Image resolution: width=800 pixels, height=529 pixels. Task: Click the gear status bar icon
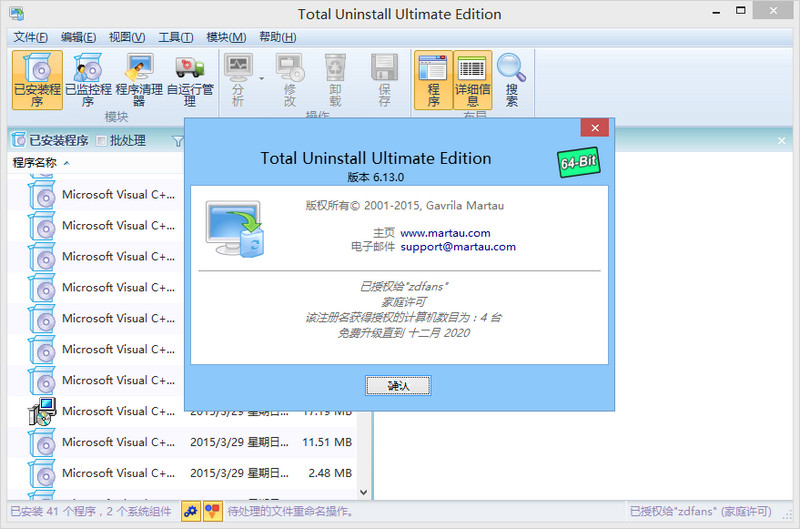[190, 511]
